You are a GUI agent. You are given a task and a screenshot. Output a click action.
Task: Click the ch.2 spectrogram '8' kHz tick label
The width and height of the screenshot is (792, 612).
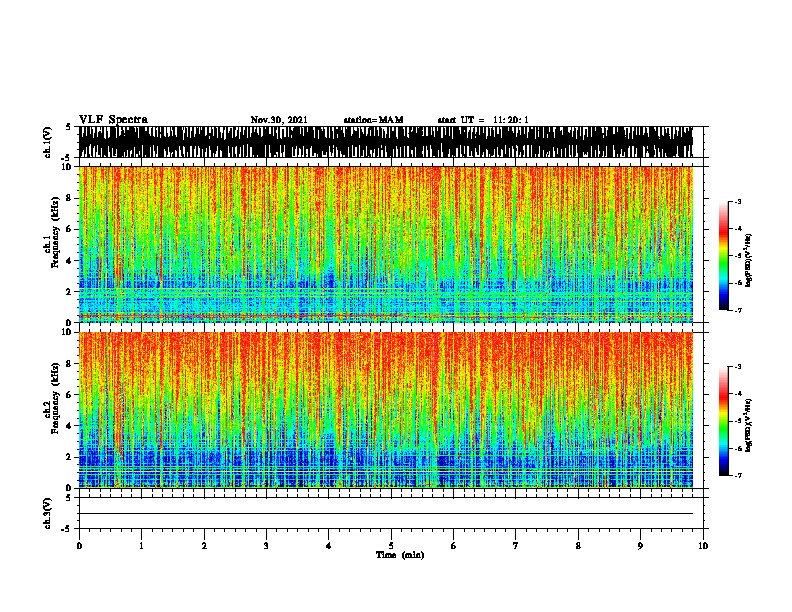70,364
